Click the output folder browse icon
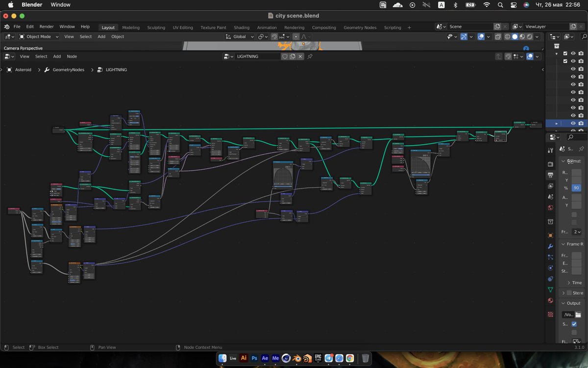Image resolution: width=588 pixels, height=368 pixels. pyautogui.click(x=578, y=315)
